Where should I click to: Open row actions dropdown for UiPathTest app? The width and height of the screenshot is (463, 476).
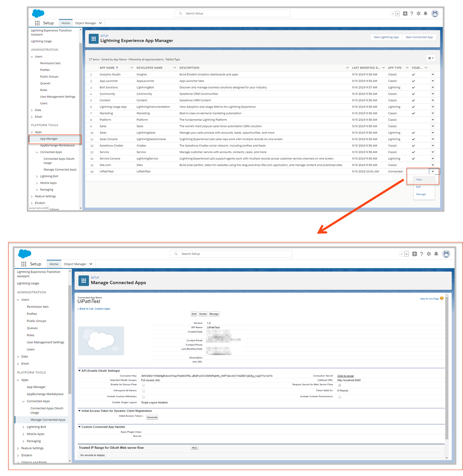point(433,171)
